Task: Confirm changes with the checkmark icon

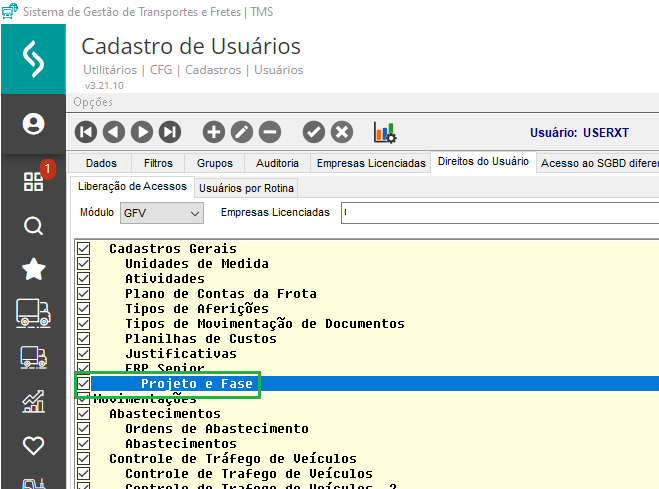Action: (x=314, y=132)
